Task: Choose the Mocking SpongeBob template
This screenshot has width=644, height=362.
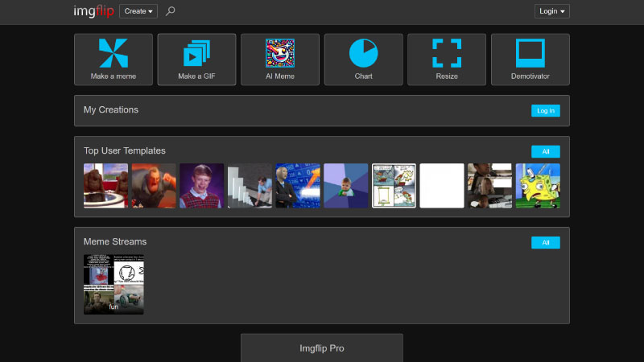Action: tap(538, 186)
